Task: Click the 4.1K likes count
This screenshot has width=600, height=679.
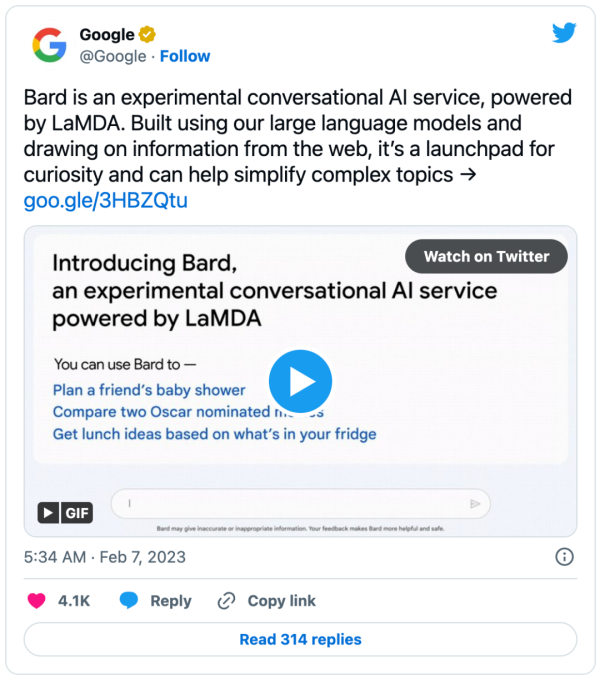Action: 74,601
